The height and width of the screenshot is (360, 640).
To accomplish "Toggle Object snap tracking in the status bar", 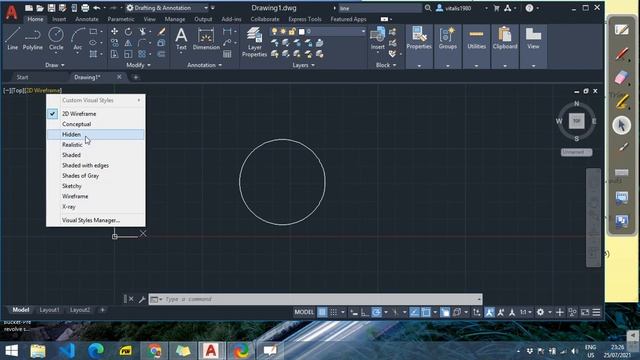I will click(x=414, y=312).
